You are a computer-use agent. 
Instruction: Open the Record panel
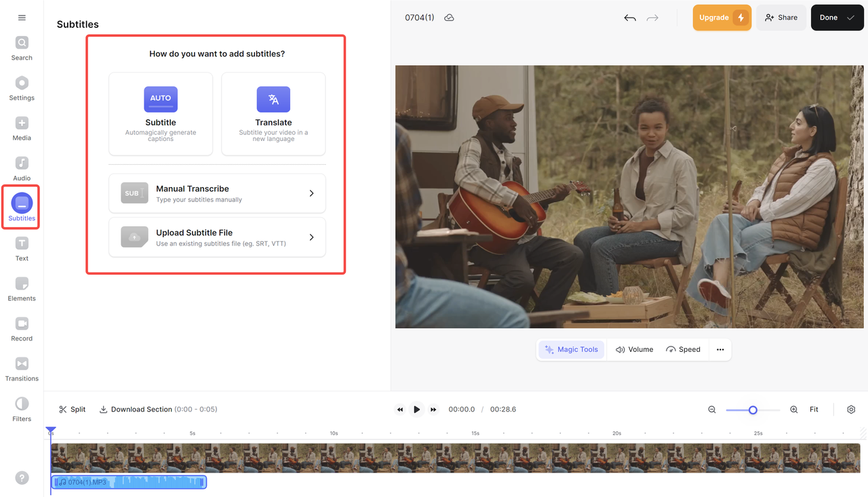coord(21,329)
